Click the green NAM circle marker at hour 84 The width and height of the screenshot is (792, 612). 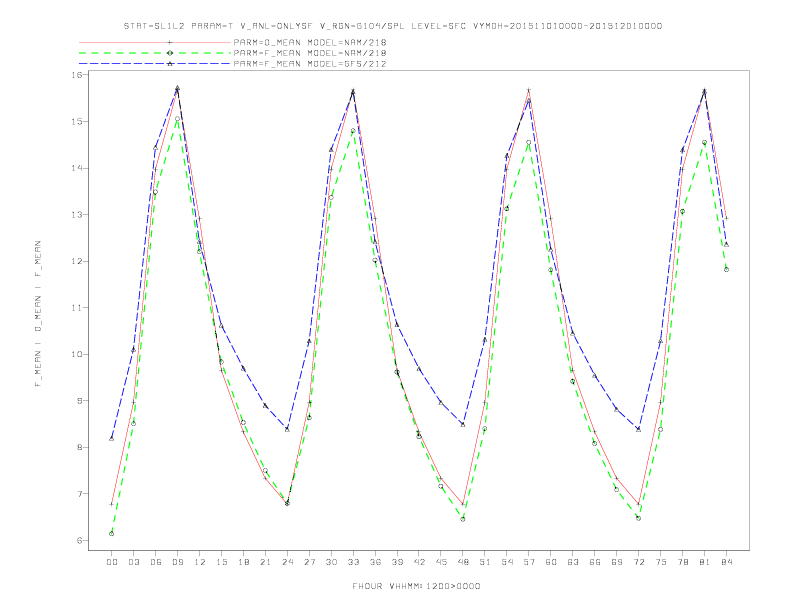tap(726, 270)
